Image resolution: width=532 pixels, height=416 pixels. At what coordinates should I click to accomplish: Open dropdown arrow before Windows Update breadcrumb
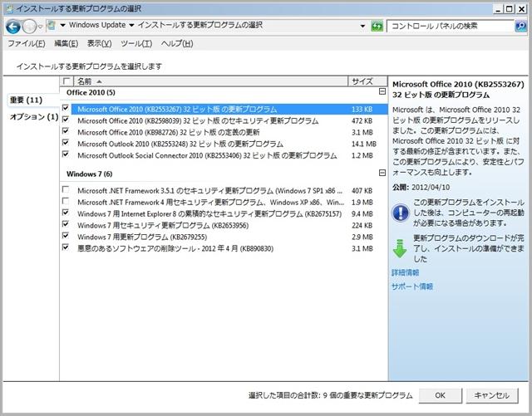[x=63, y=26]
